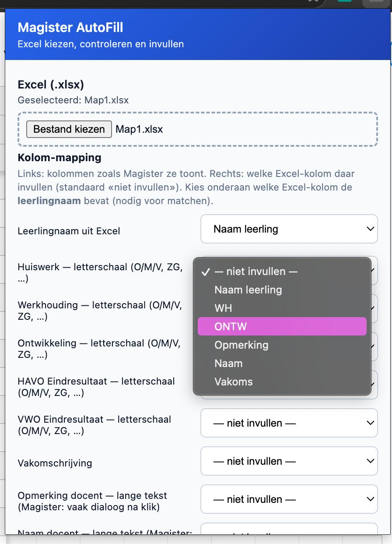Choose "Vakoms" from the dropdown options
Image resolution: width=392 pixels, height=544 pixels.
(234, 382)
